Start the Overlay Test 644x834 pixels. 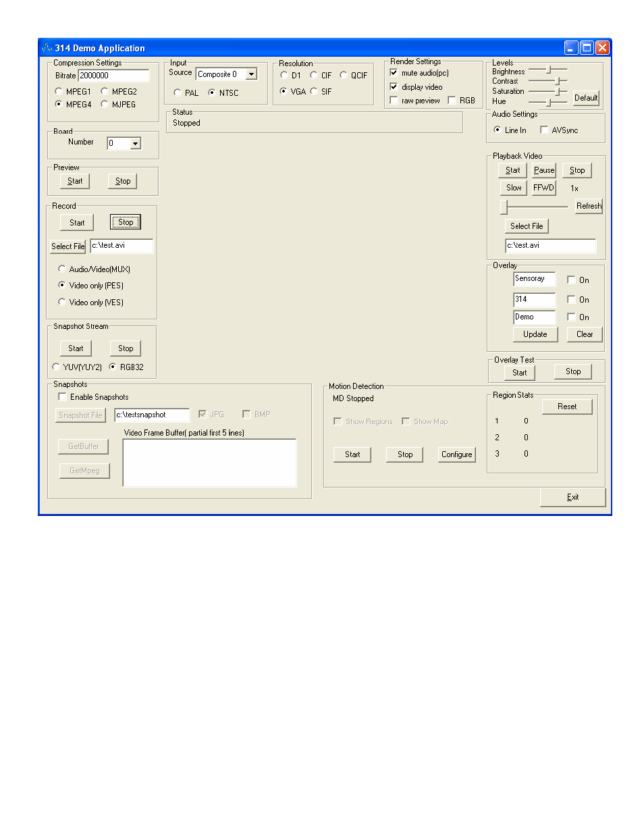click(520, 372)
